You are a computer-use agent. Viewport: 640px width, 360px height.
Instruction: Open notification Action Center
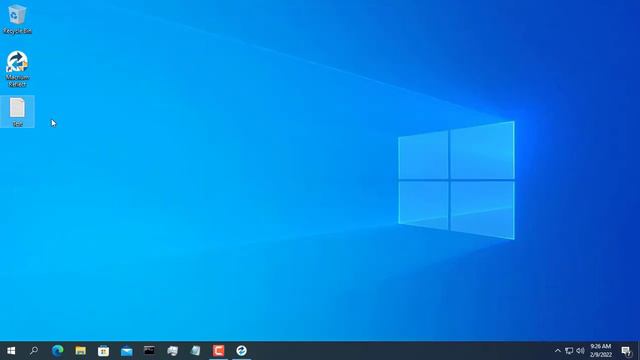pyautogui.click(x=626, y=351)
